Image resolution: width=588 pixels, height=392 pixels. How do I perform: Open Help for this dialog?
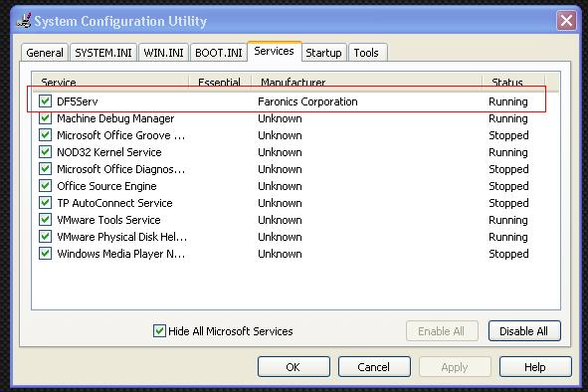click(535, 366)
